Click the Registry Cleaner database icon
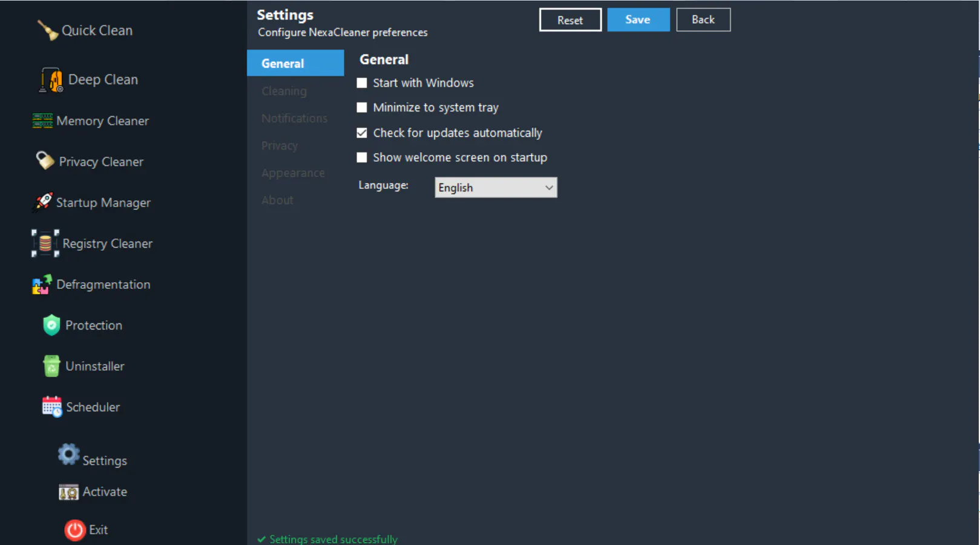Image resolution: width=980 pixels, height=545 pixels. [45, 243]
